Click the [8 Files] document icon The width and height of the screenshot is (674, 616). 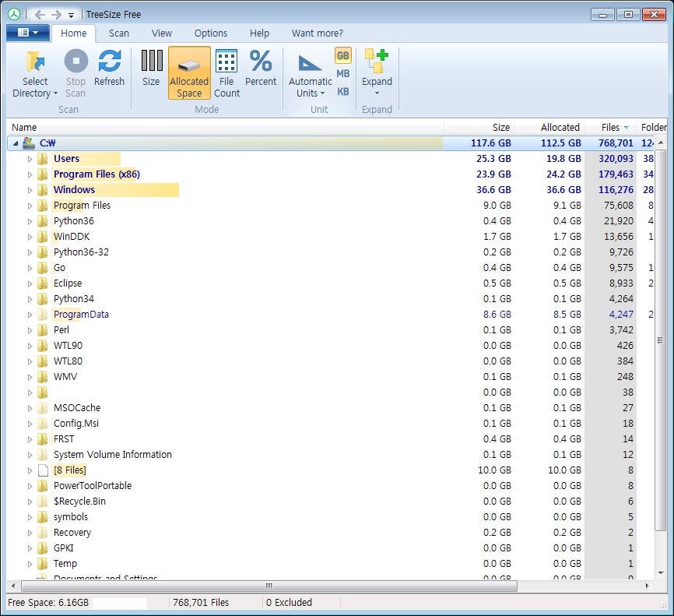click(x=43, y=470)
